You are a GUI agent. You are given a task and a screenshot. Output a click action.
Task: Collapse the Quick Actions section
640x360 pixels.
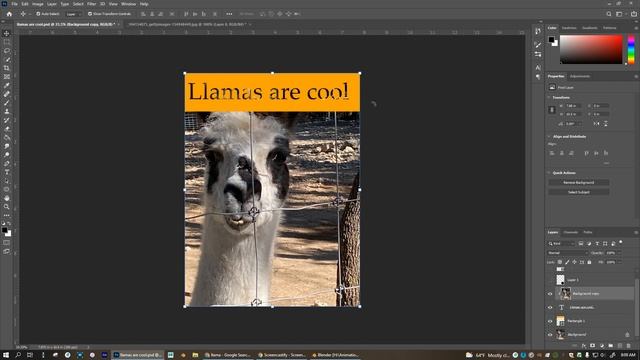tap(549, 173)
